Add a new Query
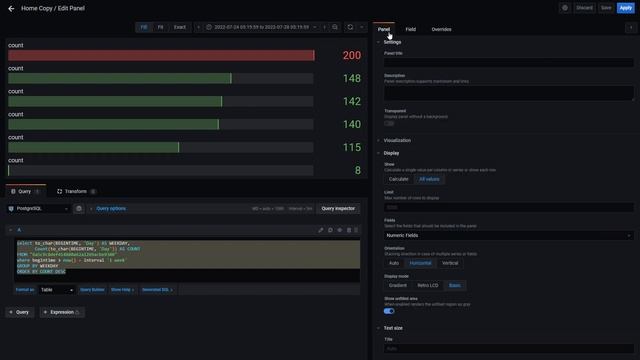Screen dimensions: 640x360 coord(20,312)
